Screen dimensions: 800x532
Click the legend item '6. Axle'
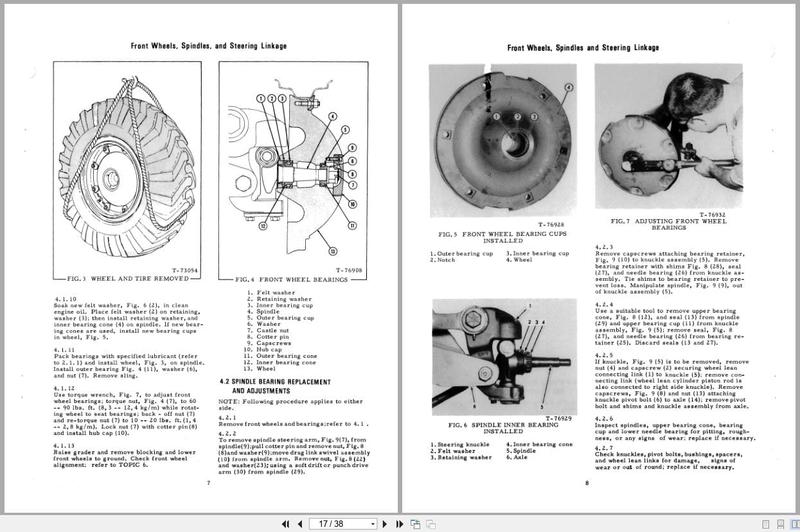coord(517,457)
